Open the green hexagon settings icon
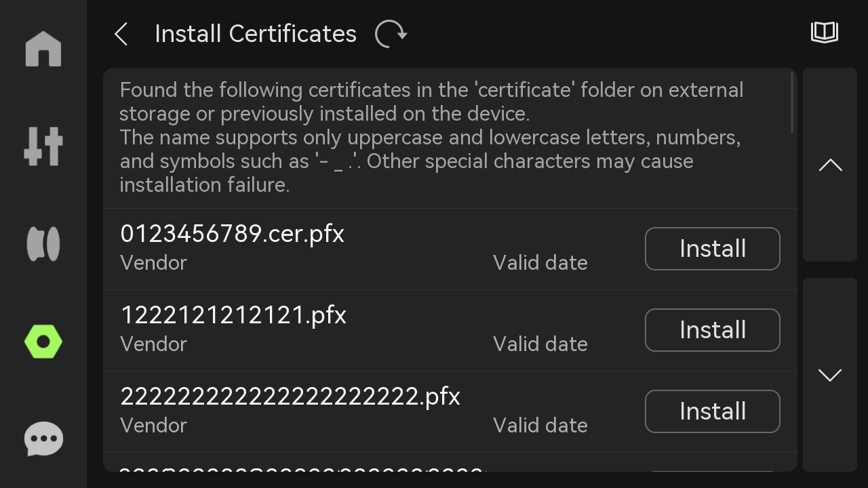868x488 pixels. (43, 342)
